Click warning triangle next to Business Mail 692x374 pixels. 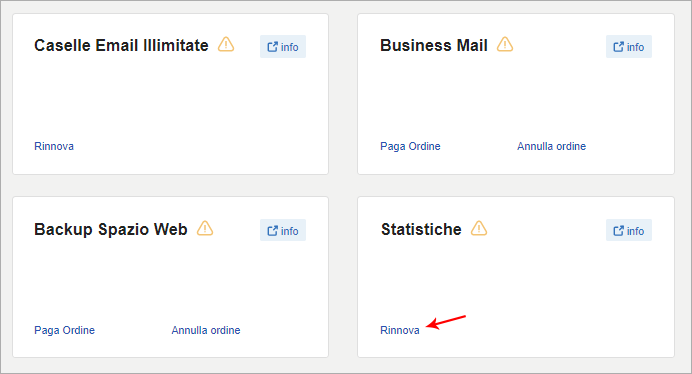pyautogui.click(x=505, y=44)
